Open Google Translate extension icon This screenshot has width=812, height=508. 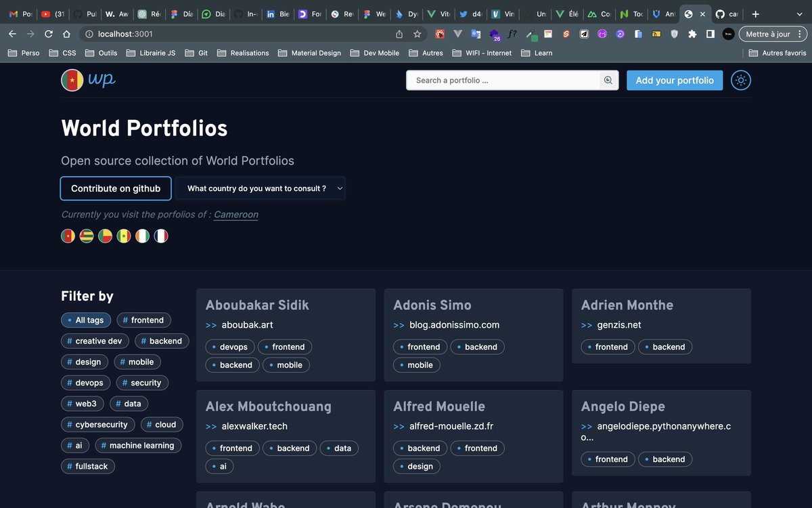476,34
